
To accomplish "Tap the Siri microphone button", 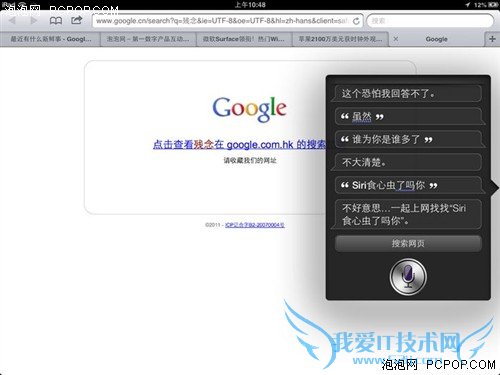I will click(x=408, y=277).
